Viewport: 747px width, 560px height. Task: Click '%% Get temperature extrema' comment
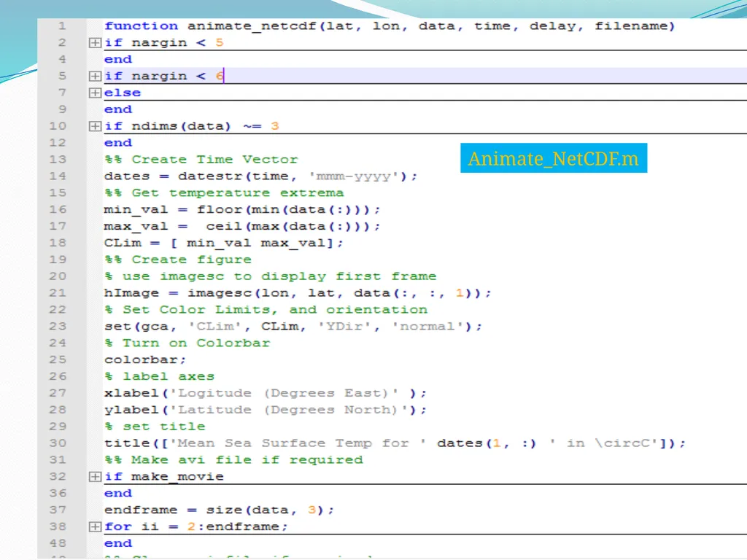click(x=224, y=192)
